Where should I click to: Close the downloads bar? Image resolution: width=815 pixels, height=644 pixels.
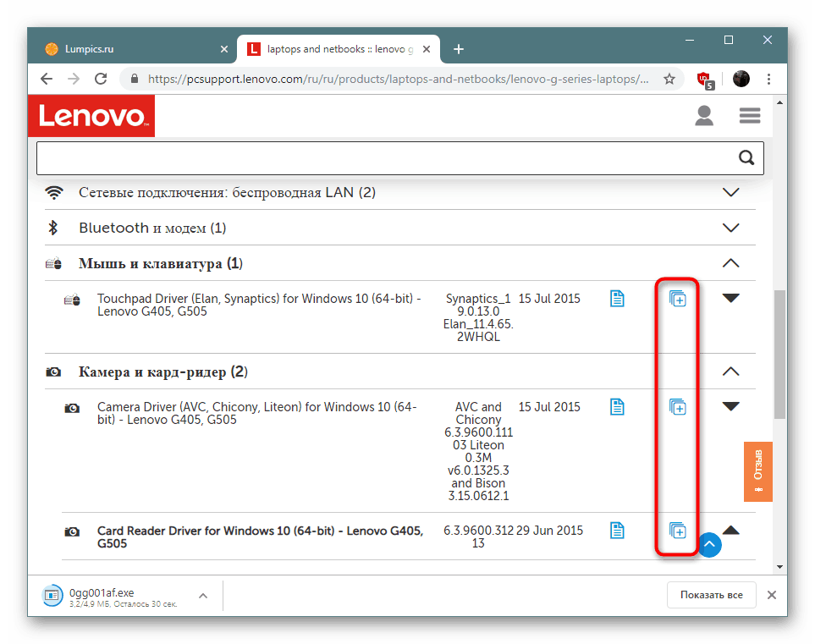pyautogui.click(x=772, y=595)
